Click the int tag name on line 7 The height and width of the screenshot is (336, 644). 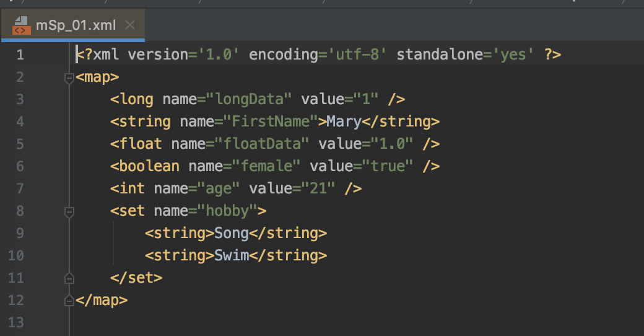click(132, 188)
